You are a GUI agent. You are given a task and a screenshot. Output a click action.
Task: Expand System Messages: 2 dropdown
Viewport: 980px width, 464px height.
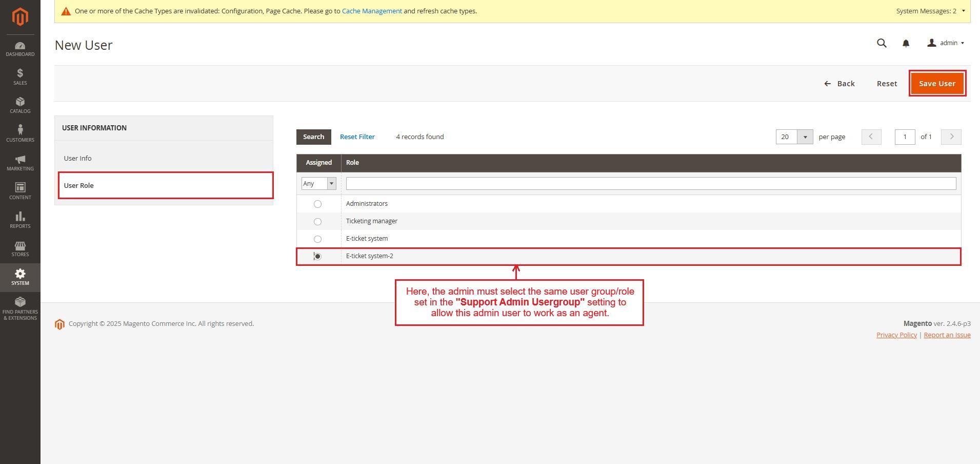click(931, 11)
